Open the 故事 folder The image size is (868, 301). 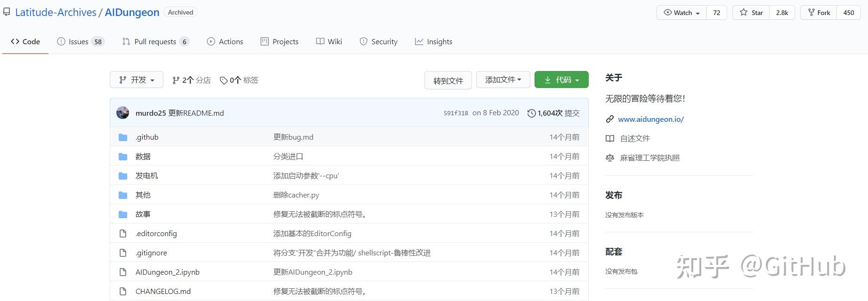coord(143,214)
